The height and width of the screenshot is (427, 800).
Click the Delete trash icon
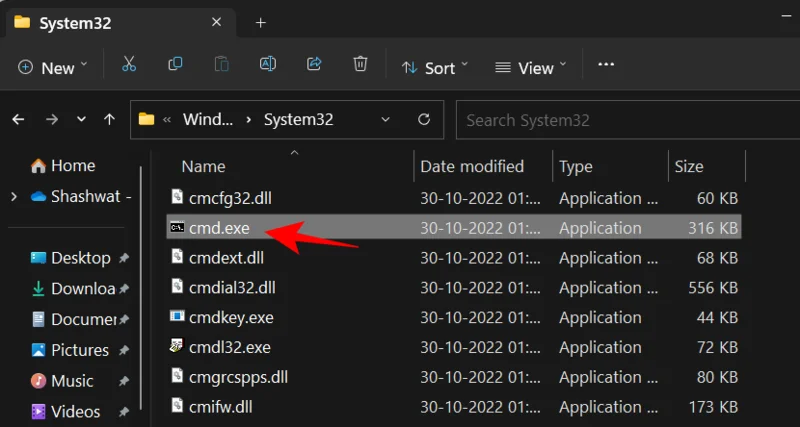click(x=360, y=64)
